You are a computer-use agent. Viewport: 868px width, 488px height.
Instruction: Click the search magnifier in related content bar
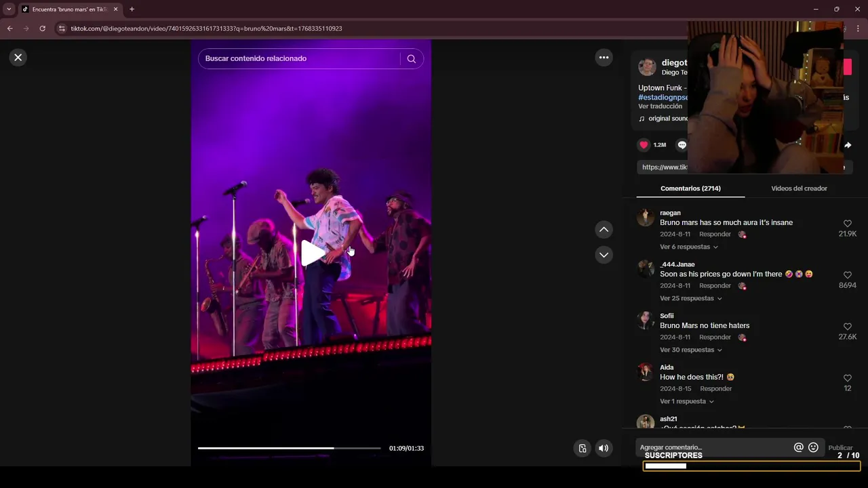click(411, 58)
